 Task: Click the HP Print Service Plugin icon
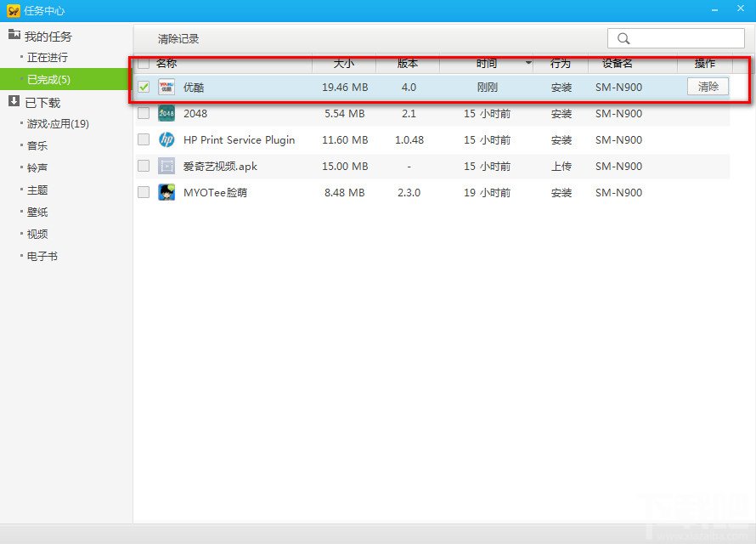(166, 140)
